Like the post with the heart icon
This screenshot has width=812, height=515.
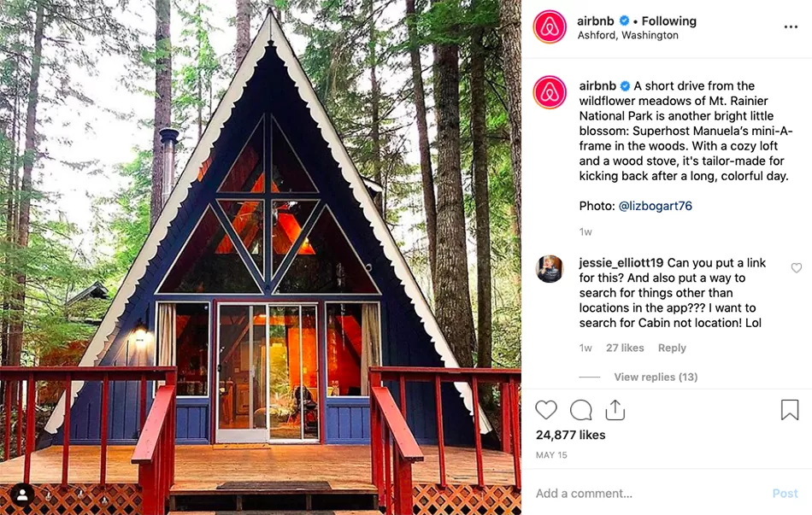(x=546, y=410)
